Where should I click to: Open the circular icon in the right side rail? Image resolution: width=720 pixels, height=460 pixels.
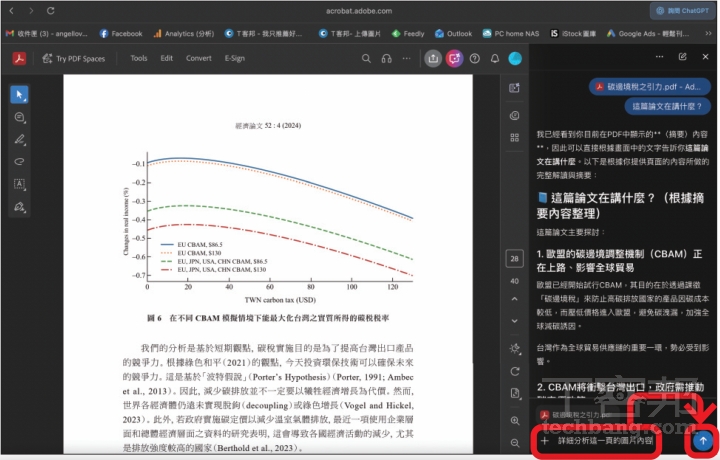[x=514, y=115]
